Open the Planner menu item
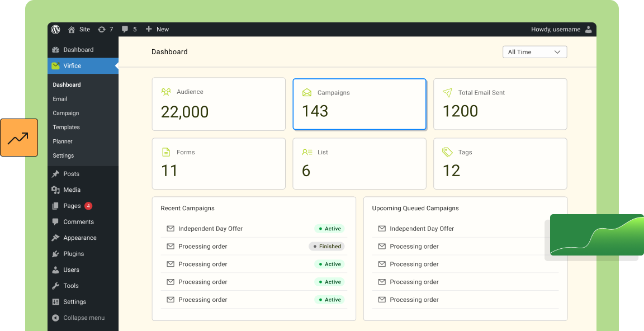This screenshot has width=644, height=331. [63, 141]
